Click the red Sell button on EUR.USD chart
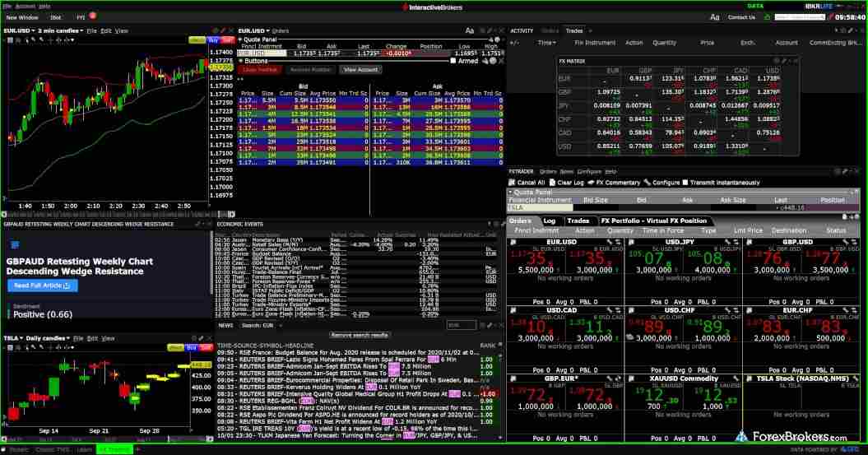Viewport: 868px width, 455px height. pyautogui.click(x=227, y=40)
